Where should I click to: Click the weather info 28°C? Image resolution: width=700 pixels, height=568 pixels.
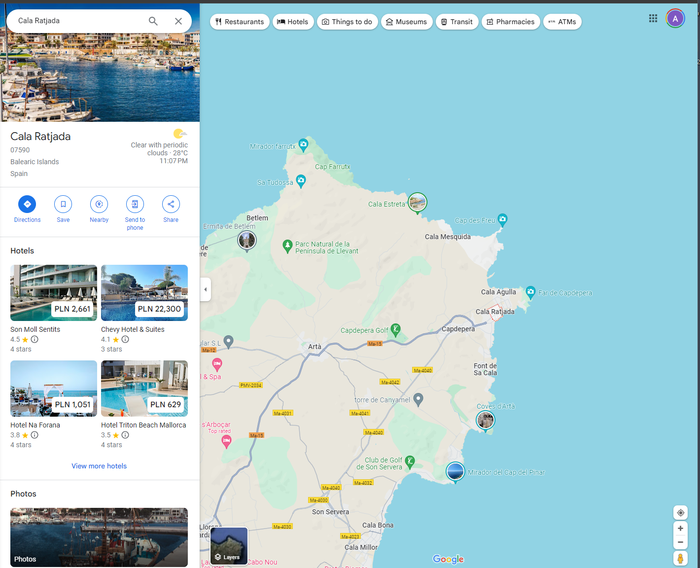click(160, 147)
